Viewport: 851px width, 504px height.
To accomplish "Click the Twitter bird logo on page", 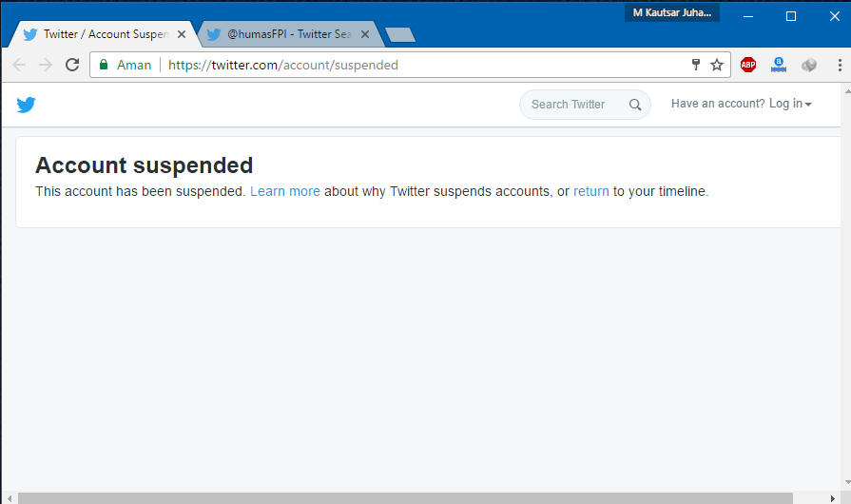I will click(26, 105).
